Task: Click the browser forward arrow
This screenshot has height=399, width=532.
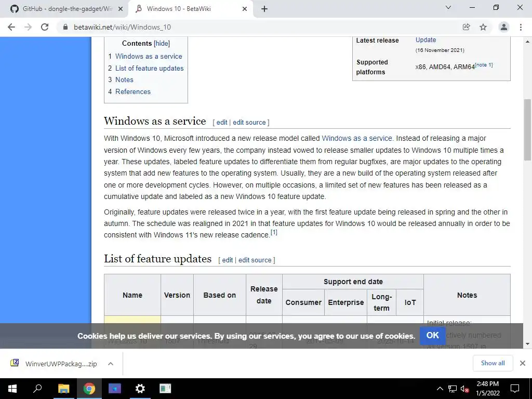Action: pos(28,27)
